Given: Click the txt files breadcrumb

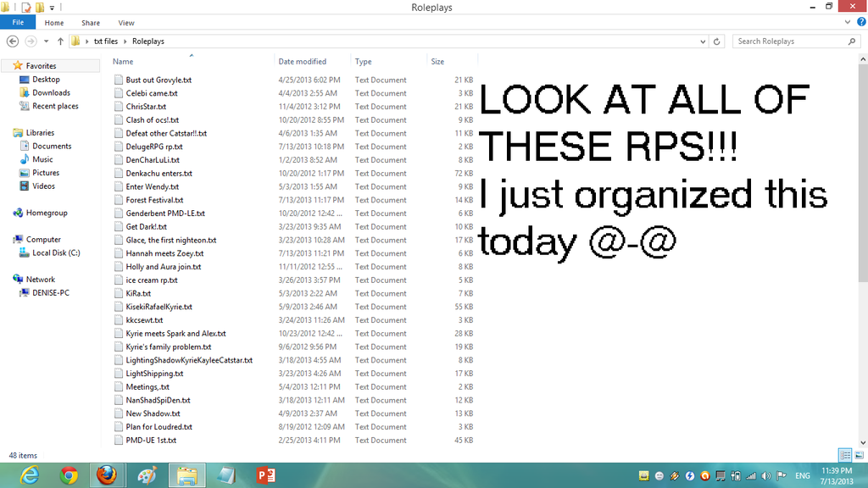Looking at the screenshot, I should [x=106, y=42].
